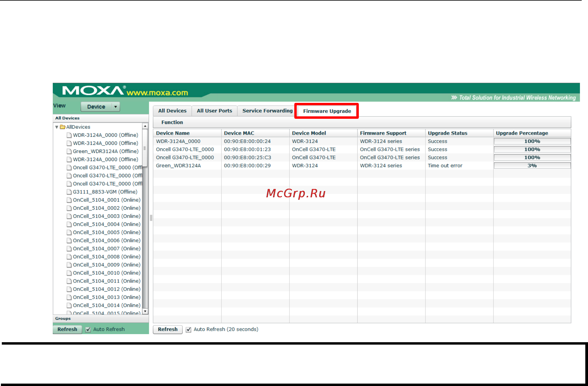Image resolution: width=588 pixels, height=386 pixels.
Task: Click the Refresh button under the device tree
Action: (x=67, y=329)
